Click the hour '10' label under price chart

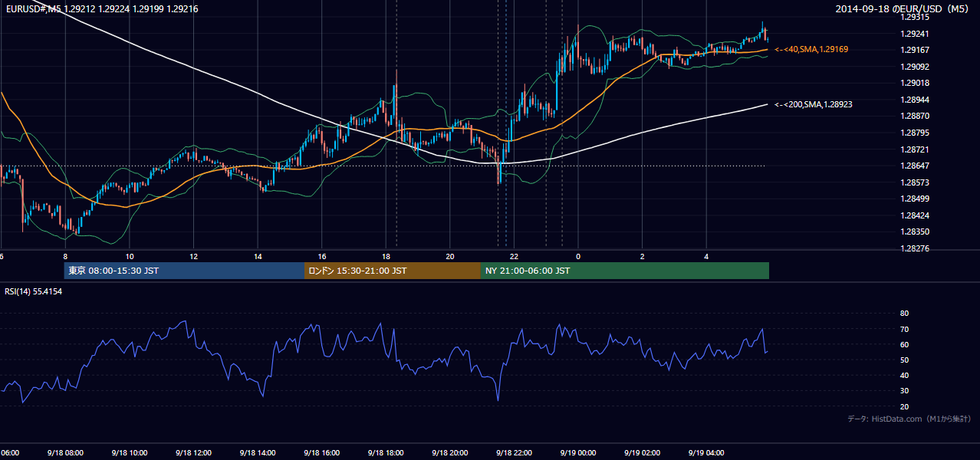[130, 256]
